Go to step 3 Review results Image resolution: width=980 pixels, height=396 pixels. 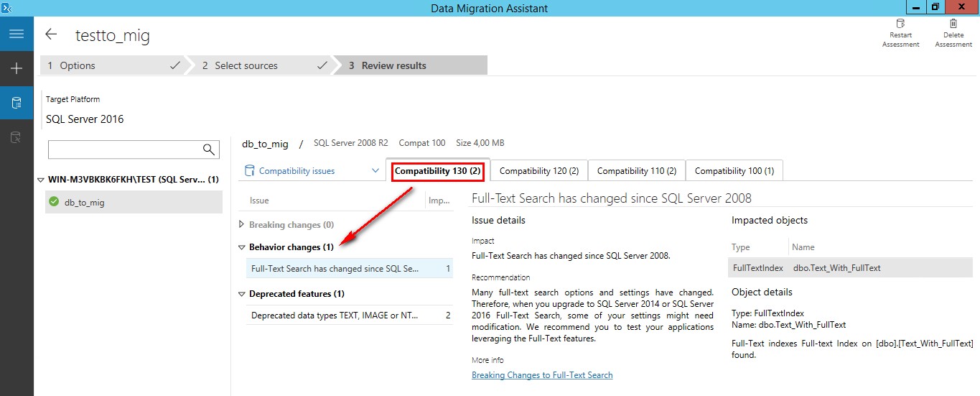(x=411, y=65)
